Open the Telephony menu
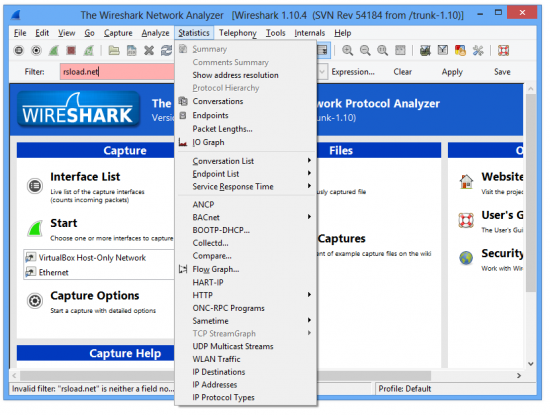 click(237, 33)
